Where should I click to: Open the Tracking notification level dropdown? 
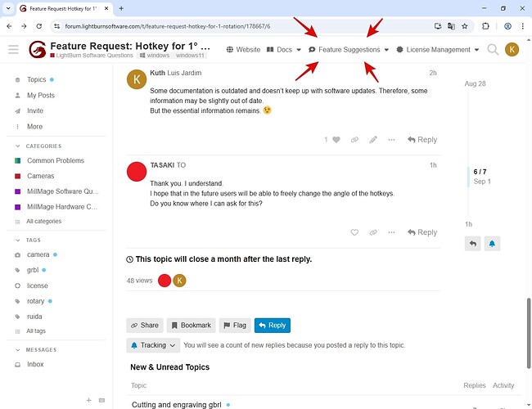[153, 345]
